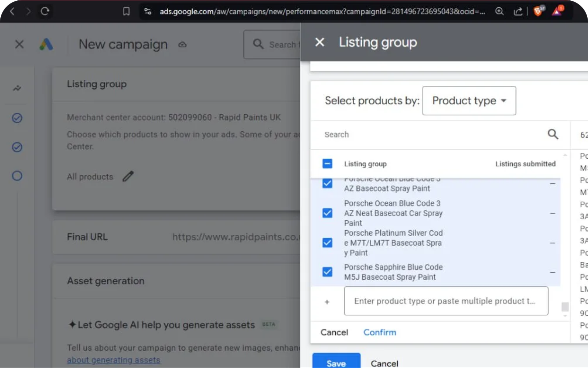Add product type with the plus icon

point(327,302)
